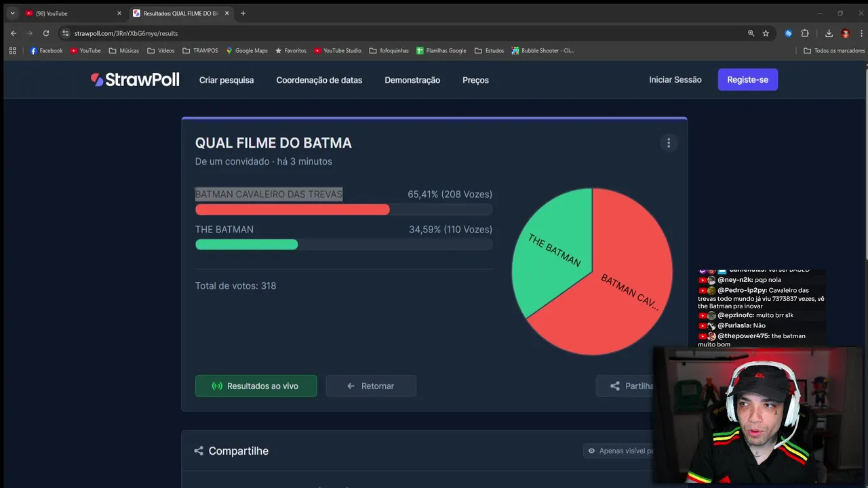Open the zoom magnifier icon in address bar
The width and height of the screenshot is (868, 488).
click(751, 33)
